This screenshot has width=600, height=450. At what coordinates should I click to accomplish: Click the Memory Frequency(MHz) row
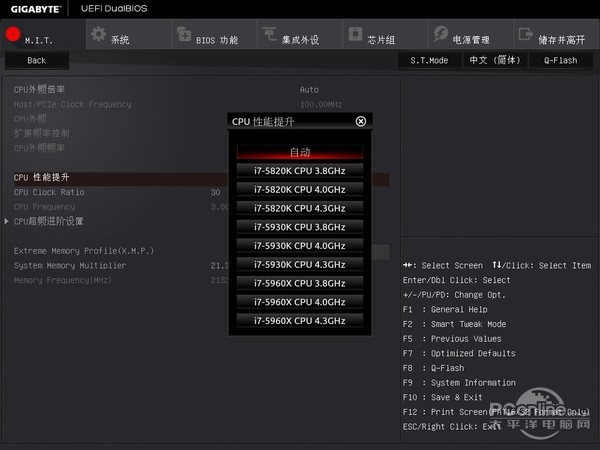point(120,280)
